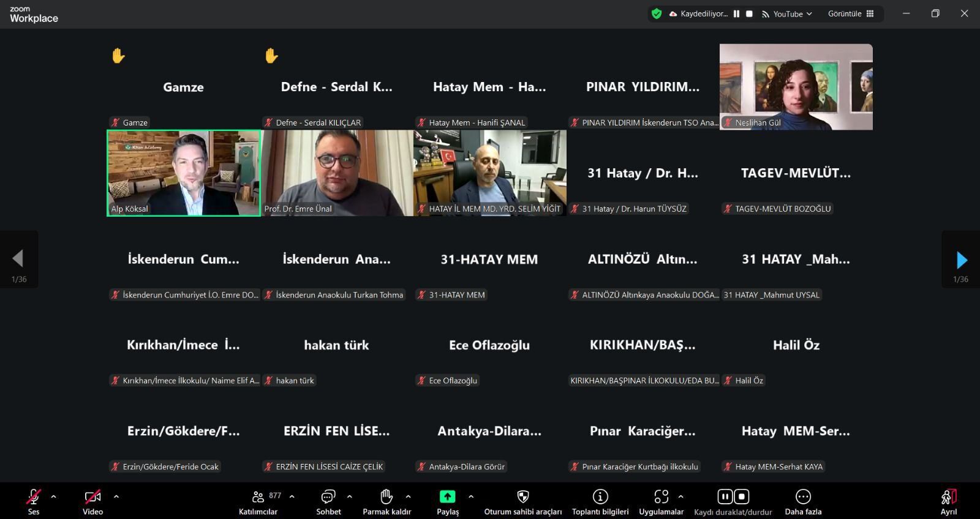The width and height of the screenshot is (980, 519).
Task: Expand the video options arrow beside Video
Action: (116, 496)
